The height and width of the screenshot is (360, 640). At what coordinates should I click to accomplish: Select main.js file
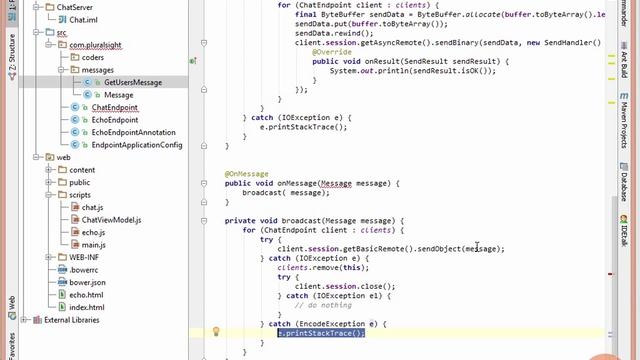pyautogui.click(x=93, y=245)
